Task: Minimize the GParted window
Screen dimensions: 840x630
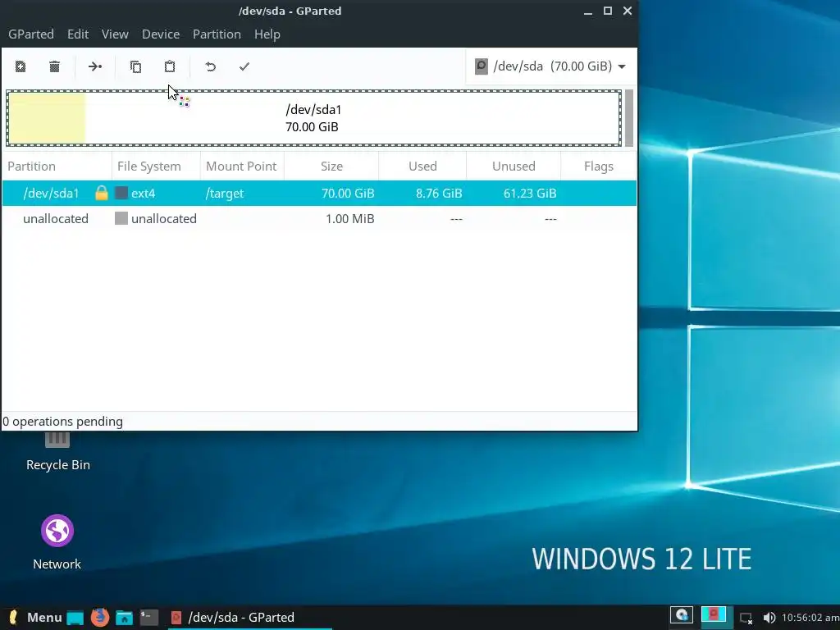Action: 587,11
